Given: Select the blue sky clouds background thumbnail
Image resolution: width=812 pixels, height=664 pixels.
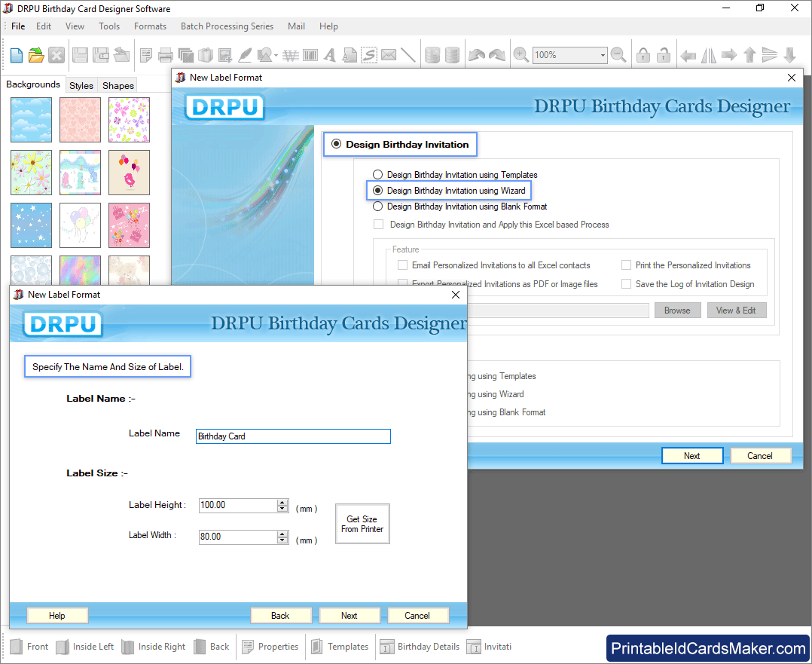Looking at the screenshot, I should tap(31, 120).
